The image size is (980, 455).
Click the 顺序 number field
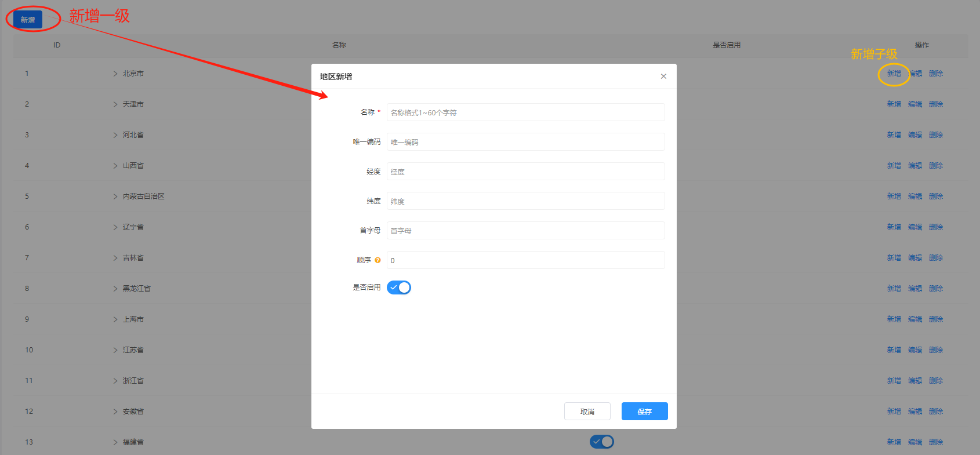[x=525, y=260]
